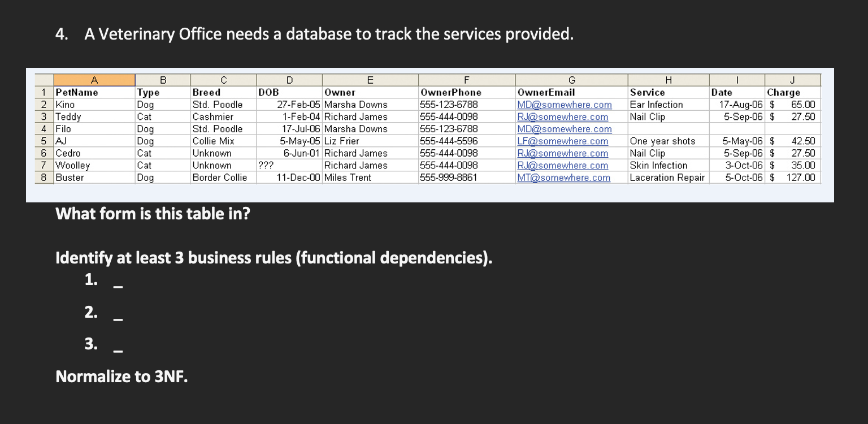The image size is (868, 424).
Task: Click the Laceration Repair service cell
Action: tap(667, 178)
